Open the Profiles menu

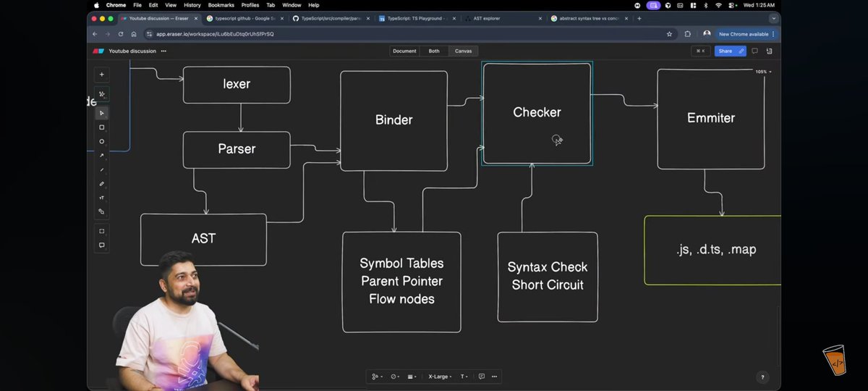[x=250, y=5]
